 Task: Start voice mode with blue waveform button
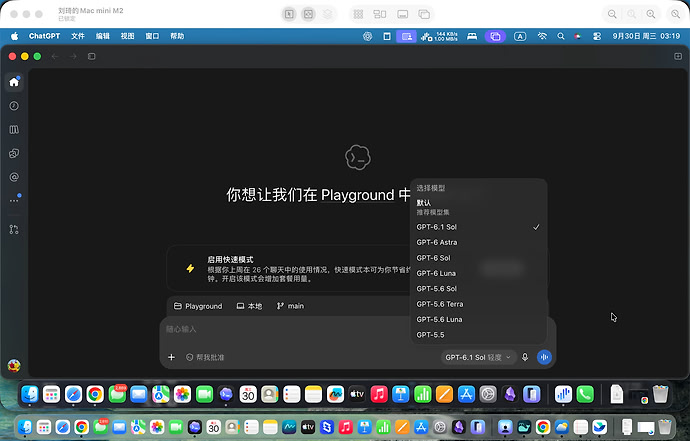pos(544,357)
